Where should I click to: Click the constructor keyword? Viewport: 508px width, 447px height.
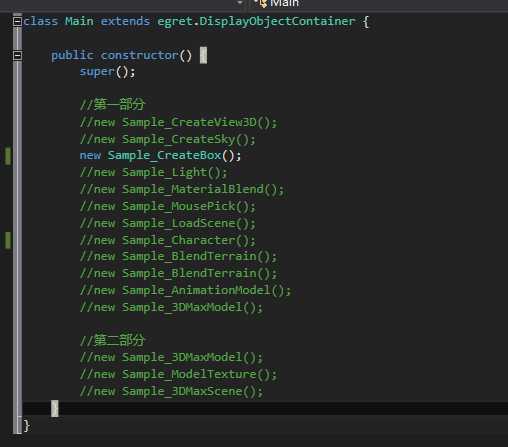tap(140, 55)
